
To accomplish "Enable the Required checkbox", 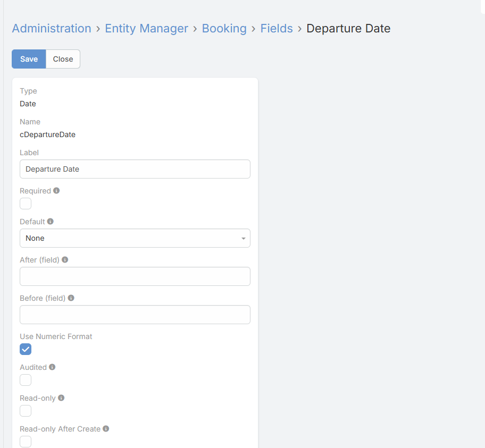I will (x=26, y=204).
